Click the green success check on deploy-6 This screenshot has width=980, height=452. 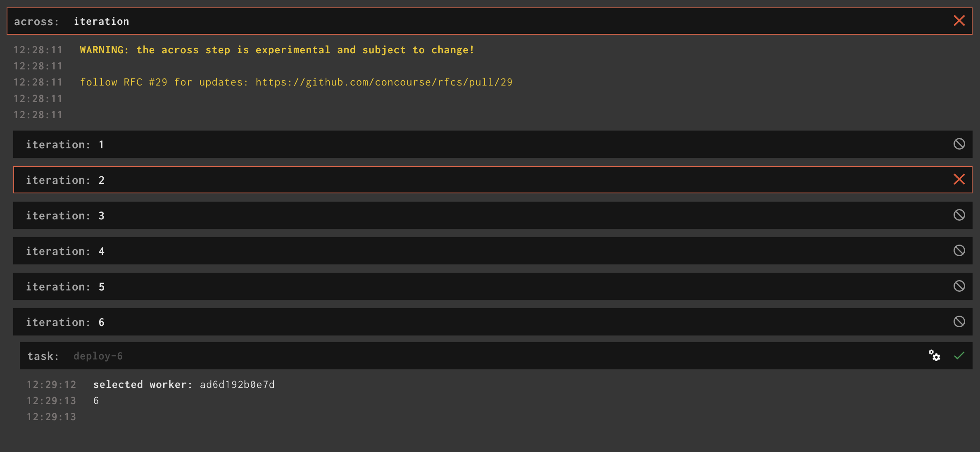click(x=959, y=356)
